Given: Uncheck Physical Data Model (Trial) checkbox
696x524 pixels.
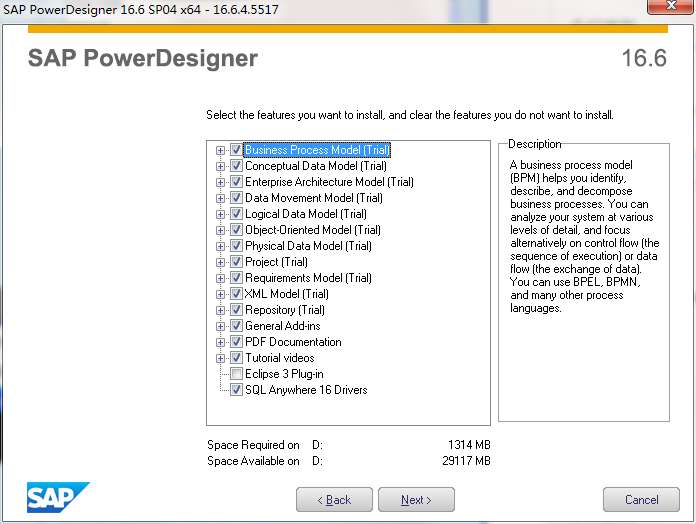Looking at the screenshot, I should pos(236,246).
